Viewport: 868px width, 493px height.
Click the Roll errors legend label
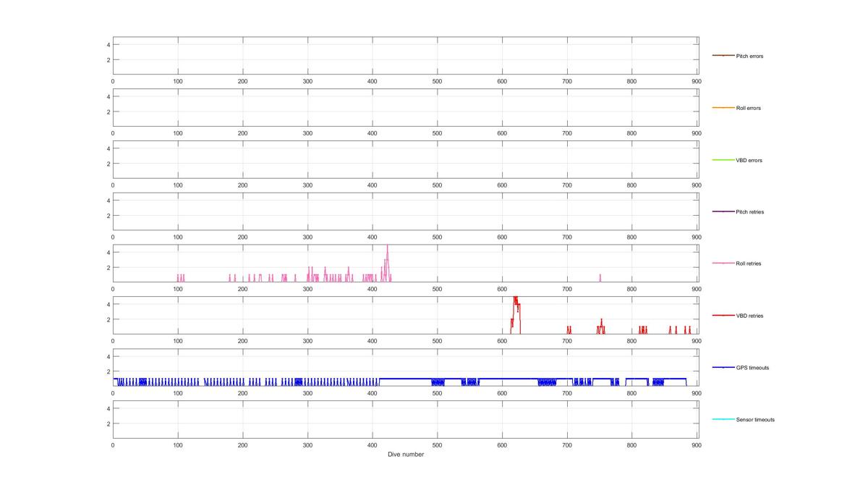click(748, 108)
